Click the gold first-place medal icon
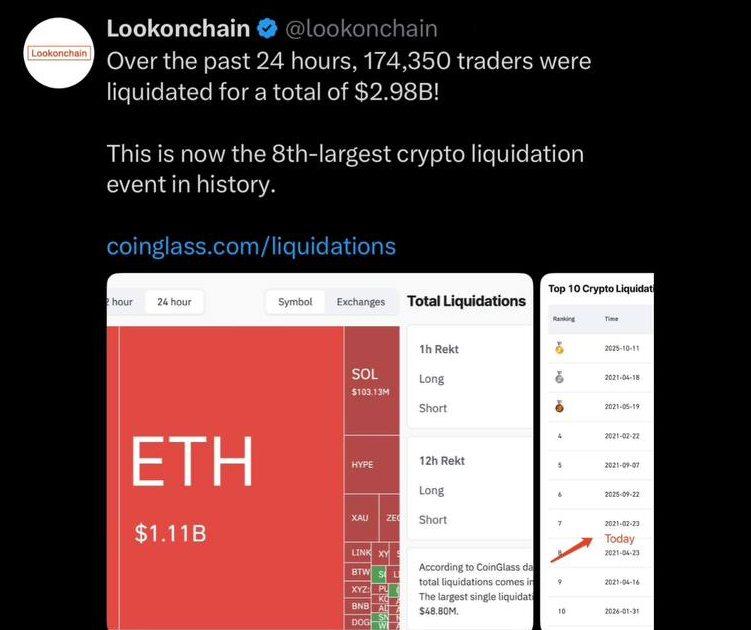 click(x=559, y=348)
